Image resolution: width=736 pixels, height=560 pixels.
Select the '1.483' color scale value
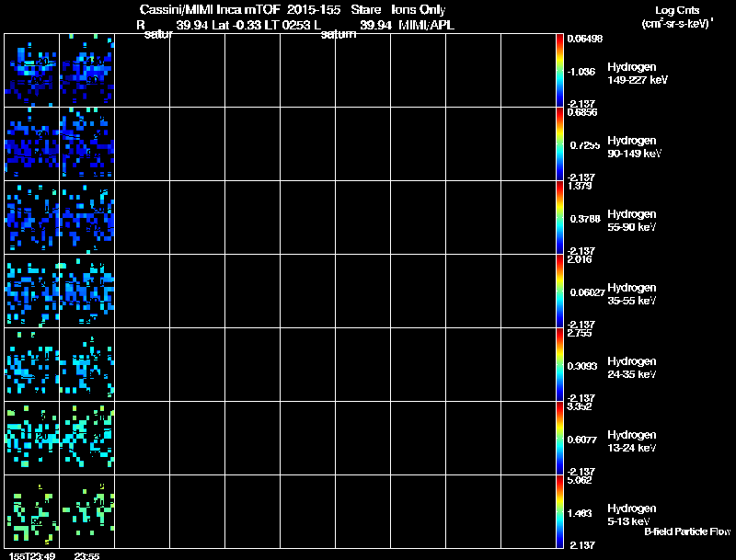tap(580, 514)
